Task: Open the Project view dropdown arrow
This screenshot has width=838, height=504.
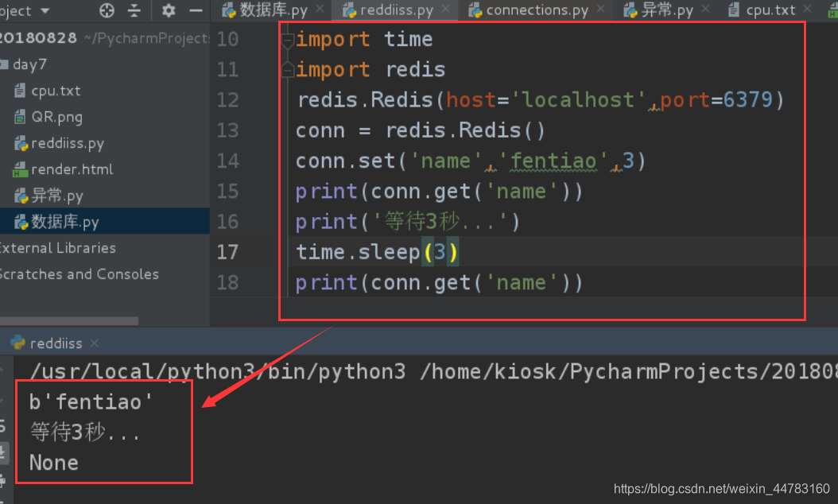Action: pyautogui.click(x=44, y=10)
